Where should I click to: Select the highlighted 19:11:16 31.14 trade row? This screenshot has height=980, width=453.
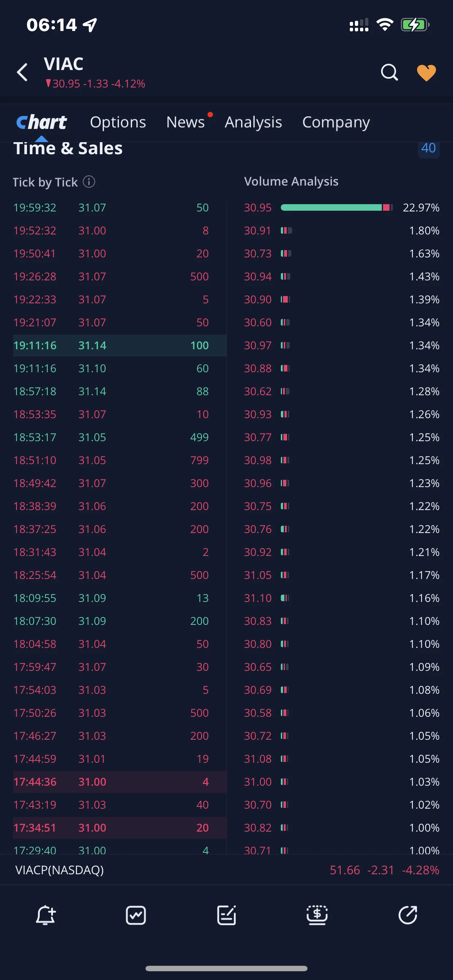120,345
